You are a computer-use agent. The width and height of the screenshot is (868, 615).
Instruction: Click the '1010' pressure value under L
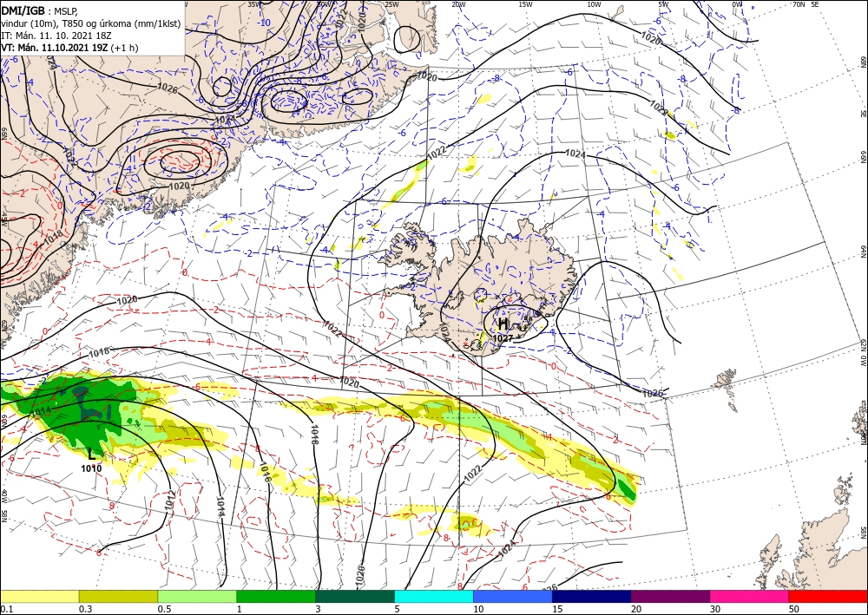pos(91,468)
